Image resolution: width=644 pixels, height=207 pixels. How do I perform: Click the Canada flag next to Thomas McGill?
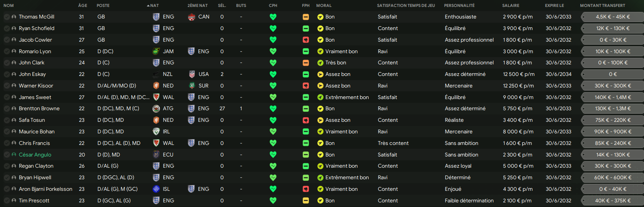[191, 17]
